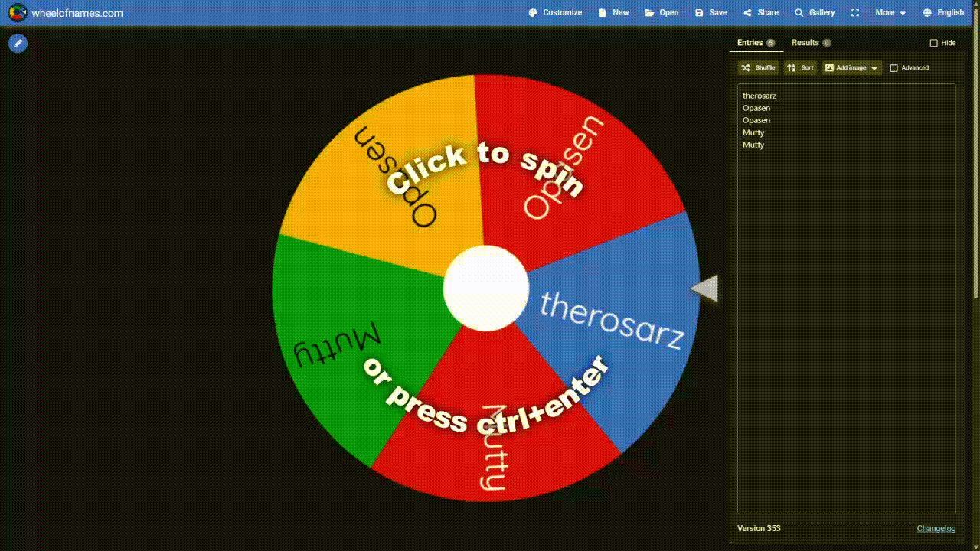Click the first 'Opasen' entry line
Screen dimensions: 980x551
coord(756,108)
